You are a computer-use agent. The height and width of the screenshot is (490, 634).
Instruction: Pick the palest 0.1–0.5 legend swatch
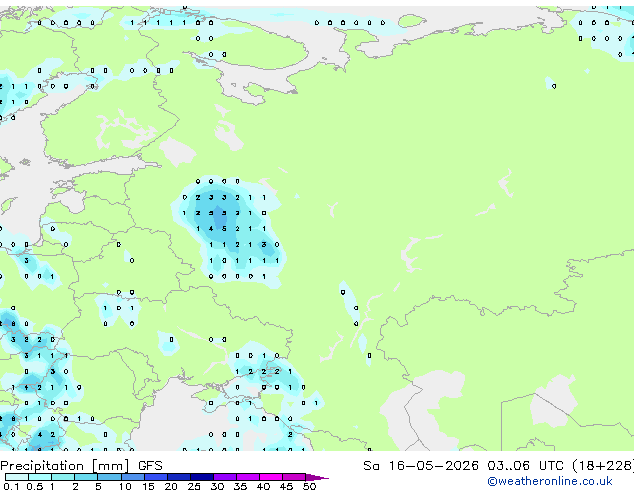17,477
